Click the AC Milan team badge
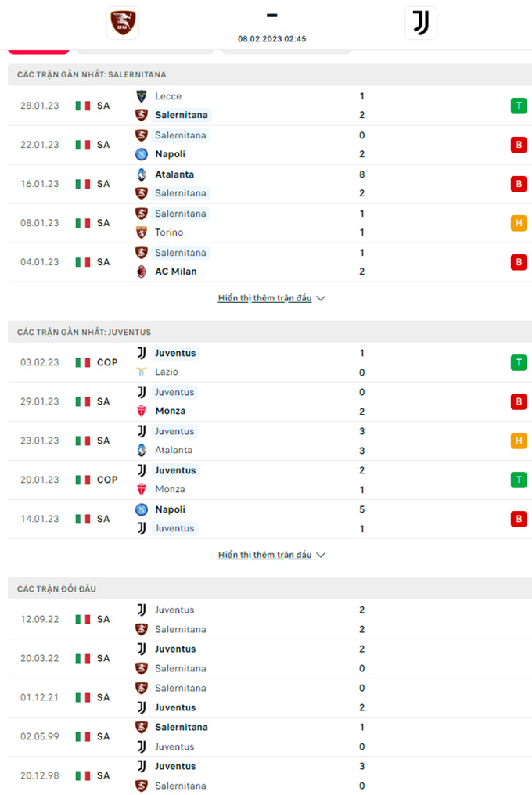The height and width of the screenshot is (795, 532). (142, 272)
